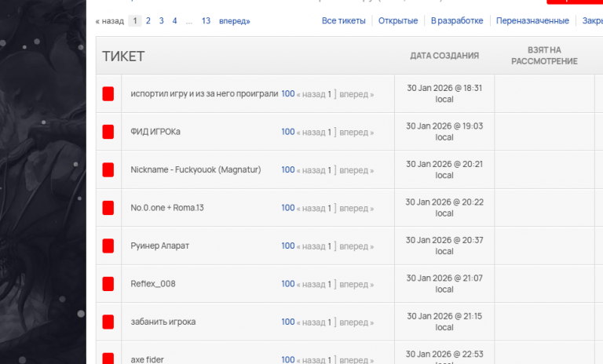Open the 'Все тикеты' filter tab
The image size is (603, 364).
click(343, 20)
